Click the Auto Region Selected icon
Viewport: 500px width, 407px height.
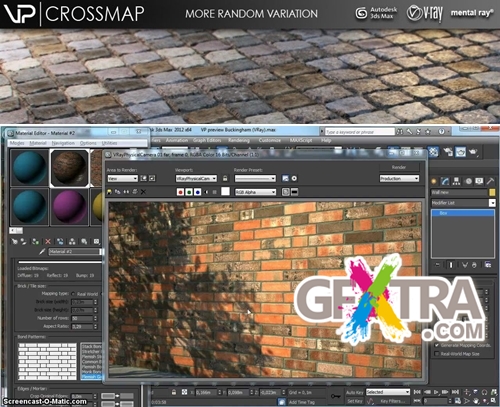pos(152,179)
